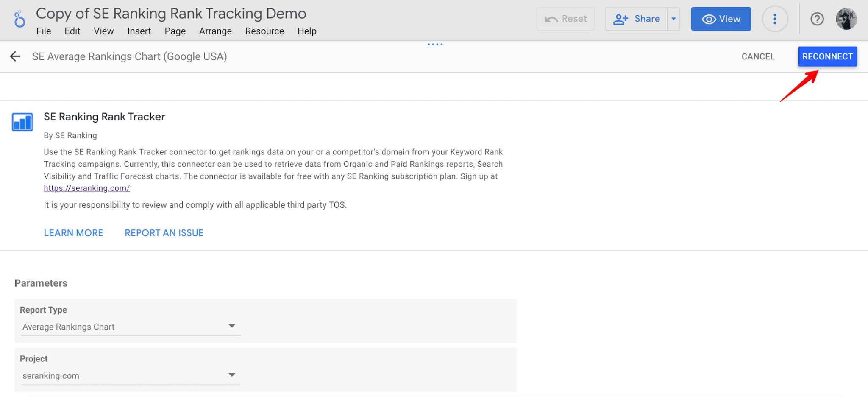The image size is (868, 397).
Task: Click CANCEL to dismiss reconnection
Action: [758, 56]
